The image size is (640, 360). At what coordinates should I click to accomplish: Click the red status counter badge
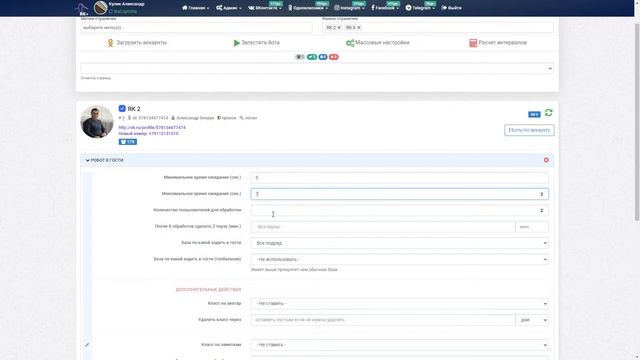[334, 57]
